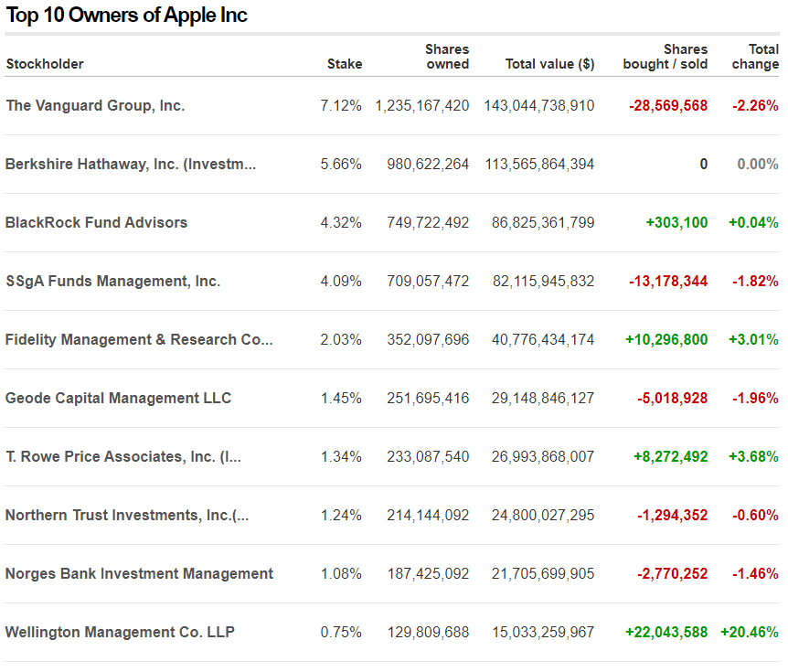Open Geode Capital Management LLC entry
788x672 pixels.
(119, 398)
